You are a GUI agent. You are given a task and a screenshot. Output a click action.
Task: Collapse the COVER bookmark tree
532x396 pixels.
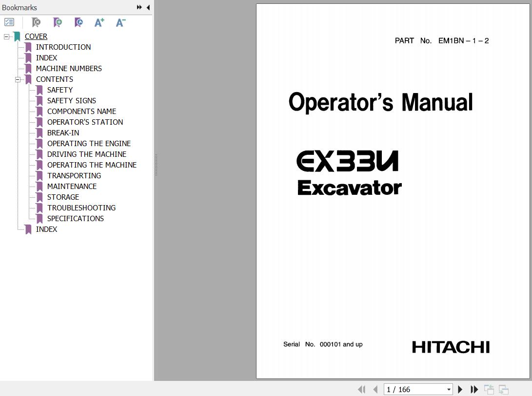click(x=6, y=36)
